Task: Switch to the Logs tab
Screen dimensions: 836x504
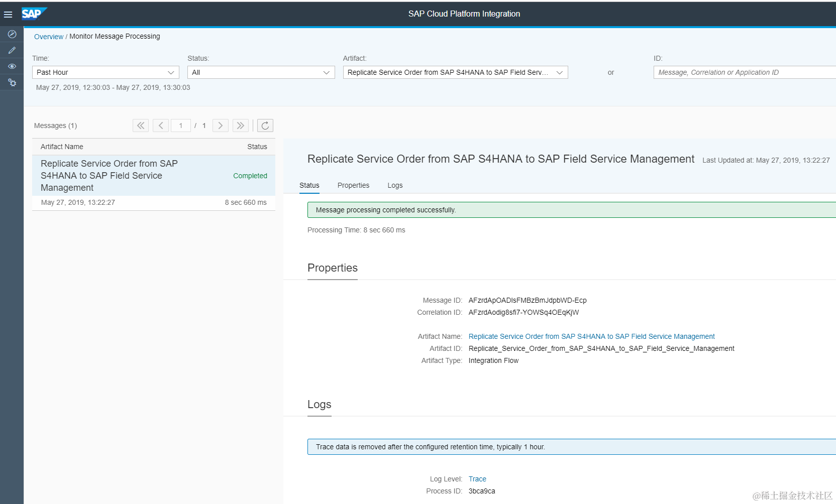Action: coord(395,185)
